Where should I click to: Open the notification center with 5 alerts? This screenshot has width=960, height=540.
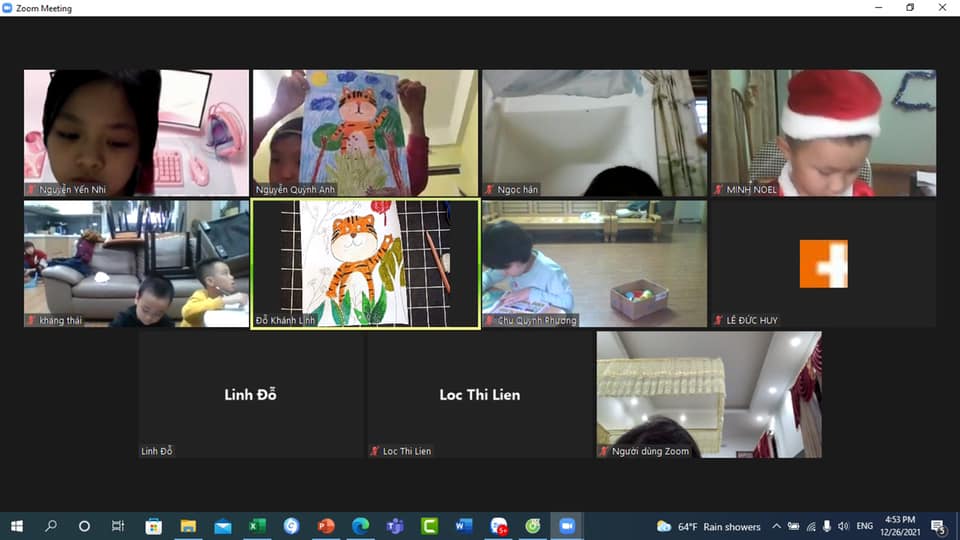(939, 526)
